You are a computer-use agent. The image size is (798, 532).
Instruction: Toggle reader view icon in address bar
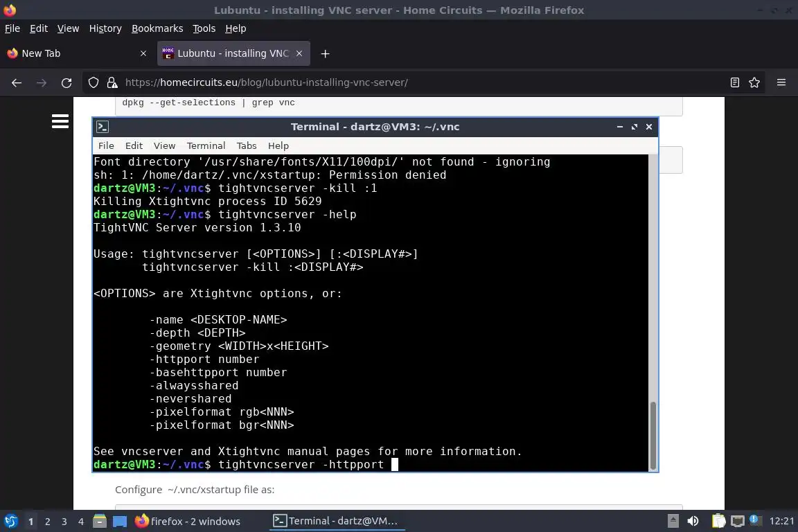tap(734, 82)
